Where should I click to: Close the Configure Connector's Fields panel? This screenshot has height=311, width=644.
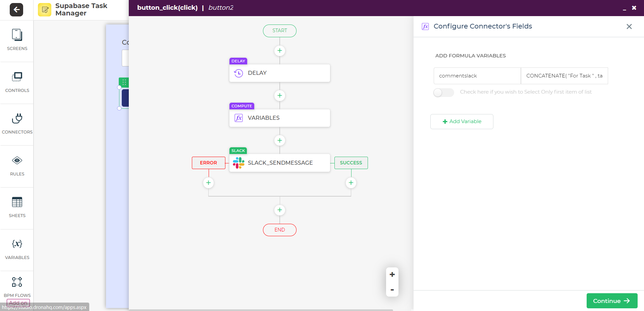coord(629,27)
